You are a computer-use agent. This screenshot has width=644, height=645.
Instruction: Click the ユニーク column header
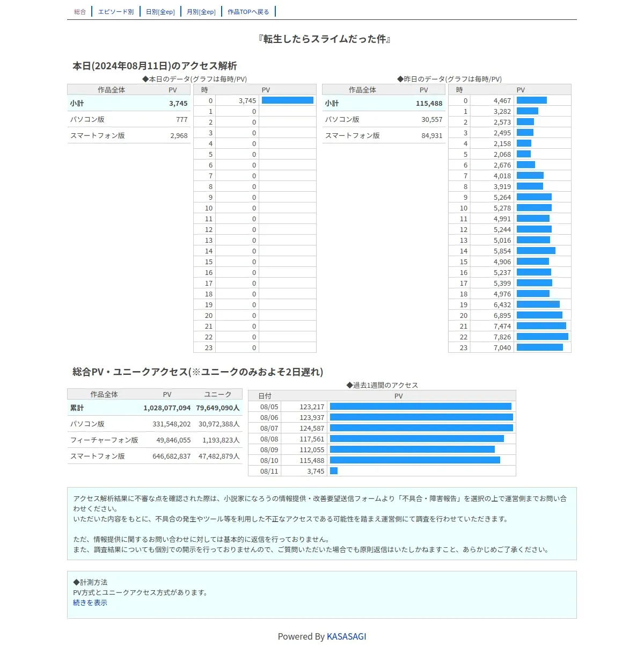(218, 394)
